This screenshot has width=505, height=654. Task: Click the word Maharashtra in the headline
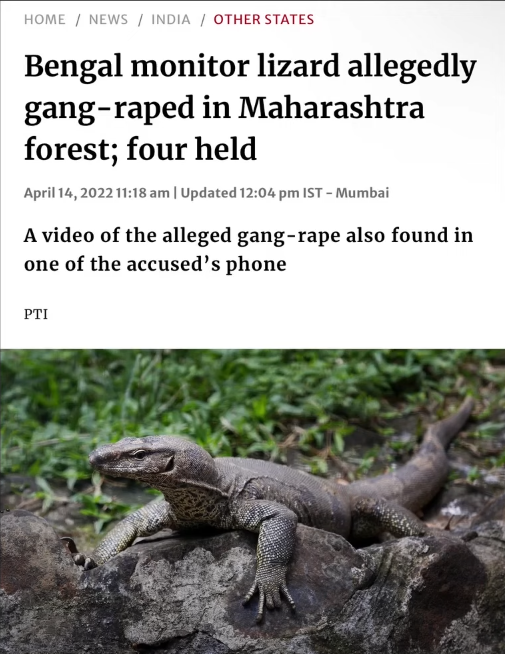(332, 108)
